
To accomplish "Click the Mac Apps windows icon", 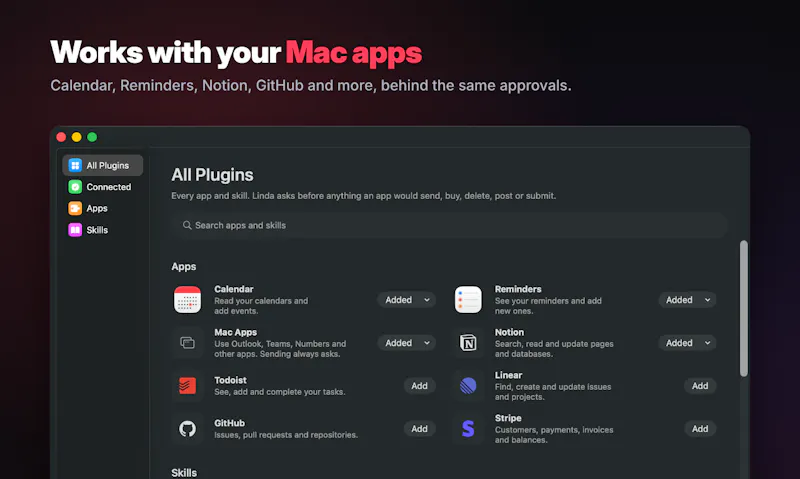I will [187, 343].
